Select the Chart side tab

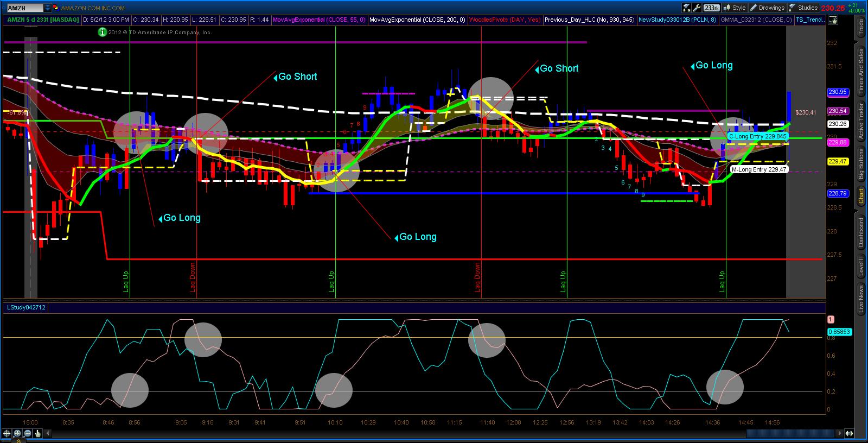click(860, 197)
